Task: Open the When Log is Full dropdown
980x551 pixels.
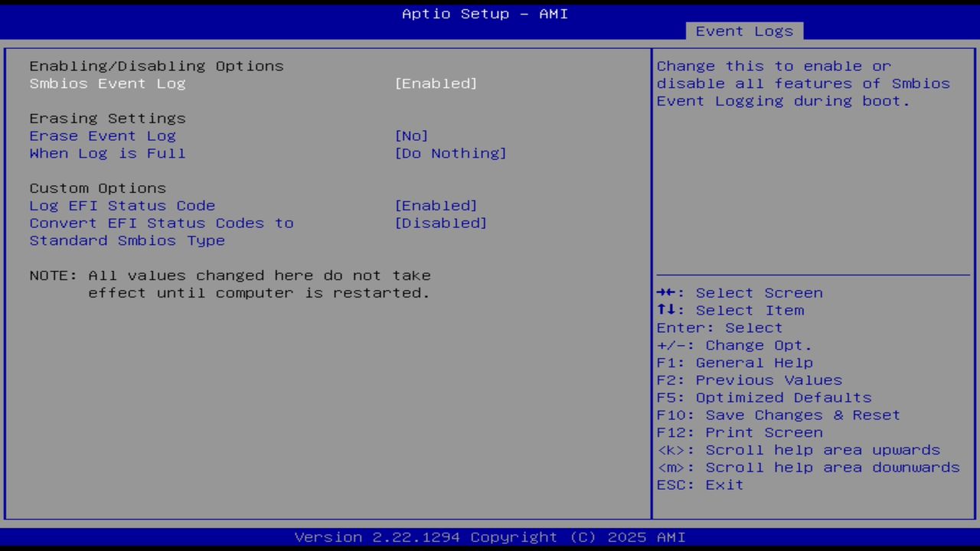Action: tap(450, 153)
